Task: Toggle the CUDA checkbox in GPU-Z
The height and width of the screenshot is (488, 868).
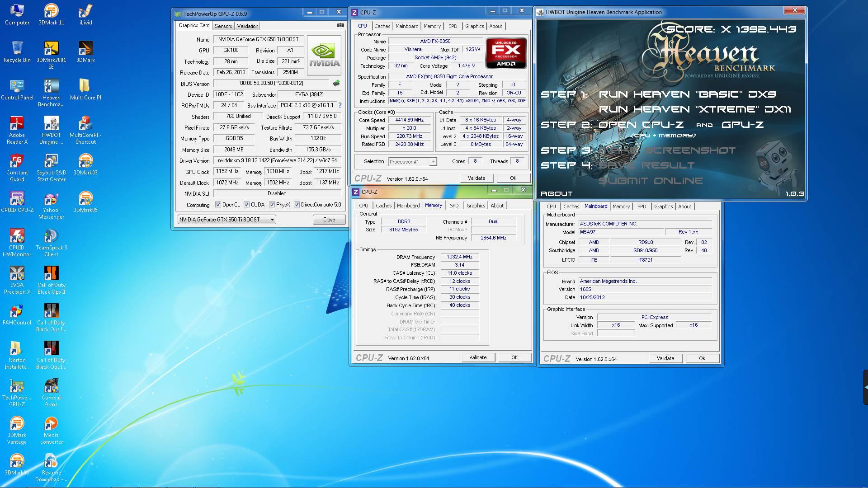Action: click(x=246, y=205)
